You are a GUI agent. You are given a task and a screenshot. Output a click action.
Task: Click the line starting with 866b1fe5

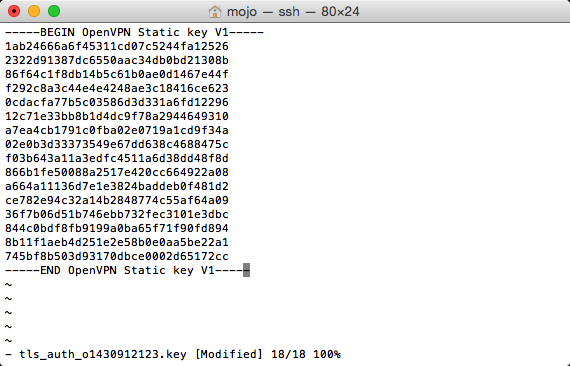[117, 172]
